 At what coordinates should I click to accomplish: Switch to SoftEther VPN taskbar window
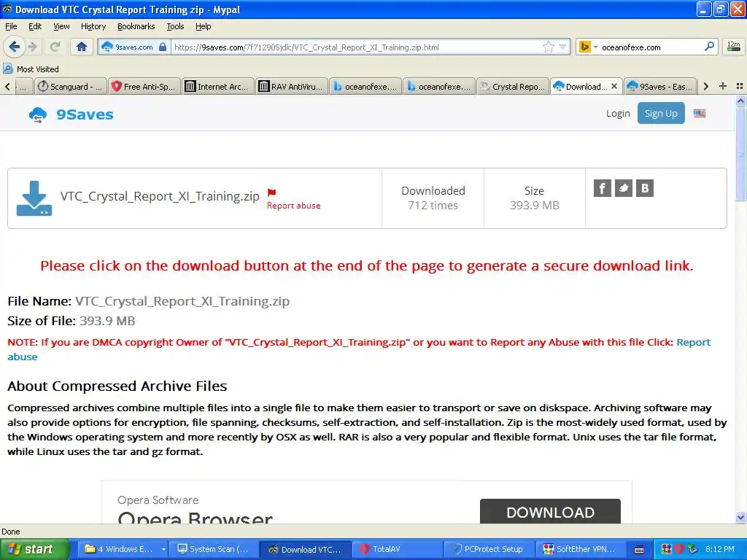point(580,549)
